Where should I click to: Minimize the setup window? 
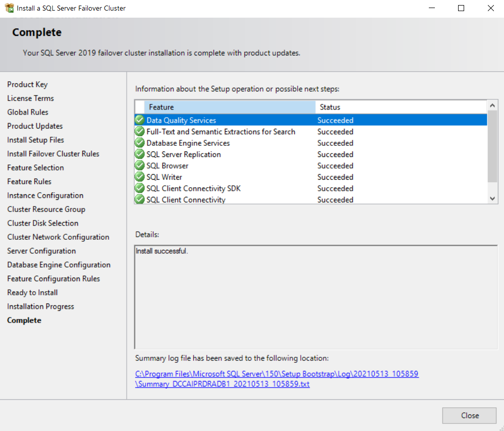(x=432, y=8)
